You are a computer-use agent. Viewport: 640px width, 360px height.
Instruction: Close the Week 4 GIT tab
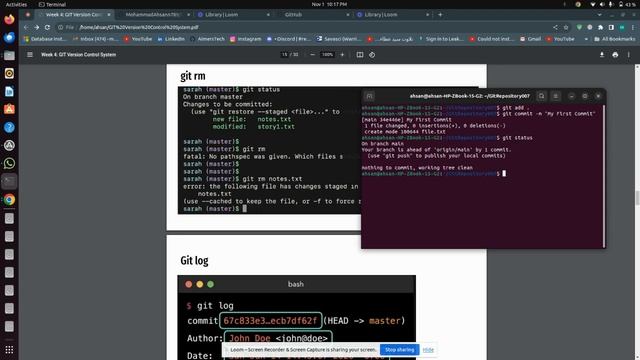click(x=109, y=15)
